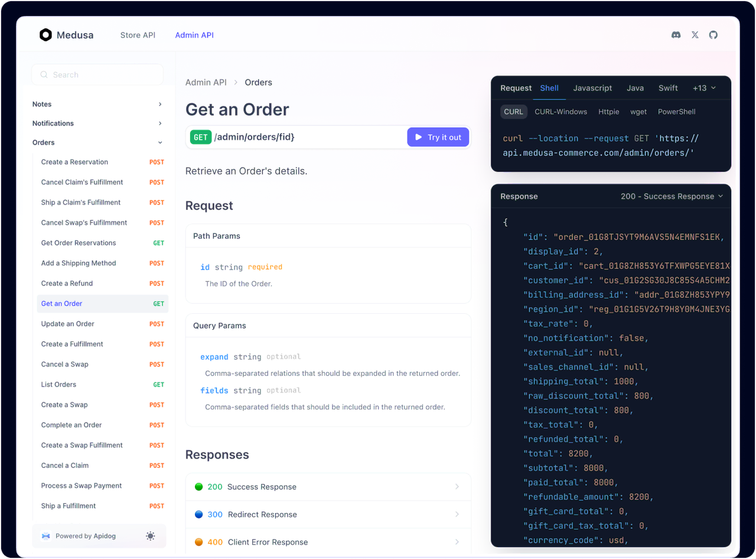The height and width of the screenshot is (559, 756).
Task: Click the expand query parameter name
Action: point(214,357)
